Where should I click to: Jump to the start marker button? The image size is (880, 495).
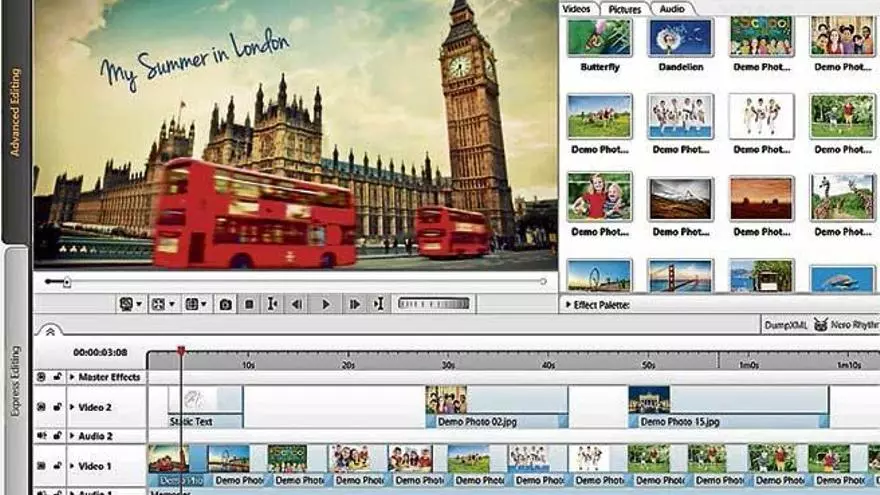click(272, 304)
